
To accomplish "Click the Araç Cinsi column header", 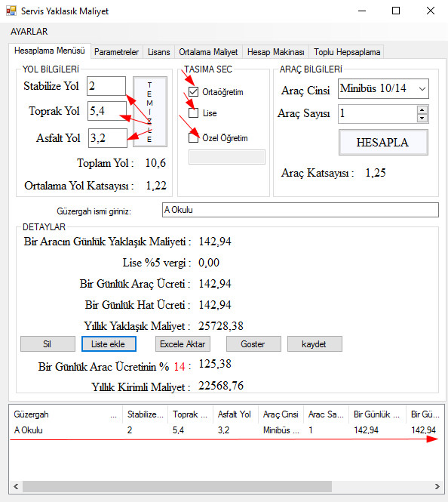I will point(281,414).
